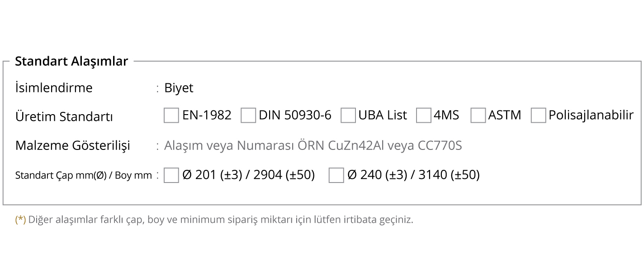Click the Üretim Standartı row label
This screenshot has height=279, width=644.
[64, 116]
